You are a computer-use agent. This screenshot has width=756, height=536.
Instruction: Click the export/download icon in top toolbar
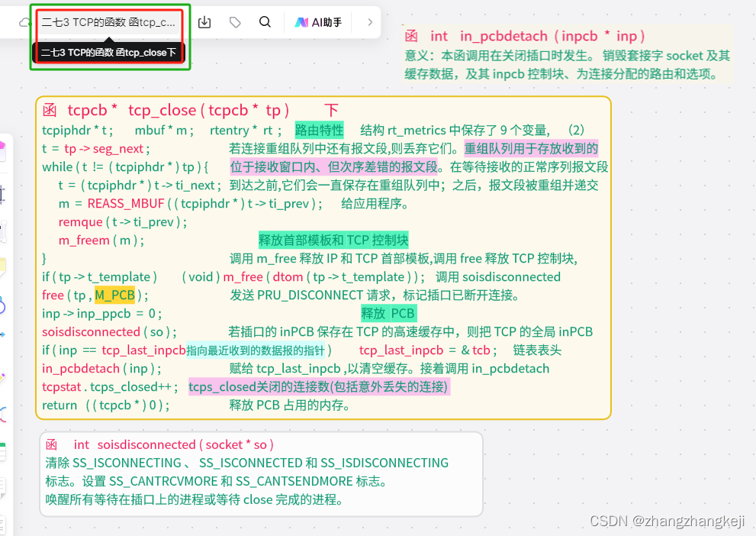coord(204,22)
